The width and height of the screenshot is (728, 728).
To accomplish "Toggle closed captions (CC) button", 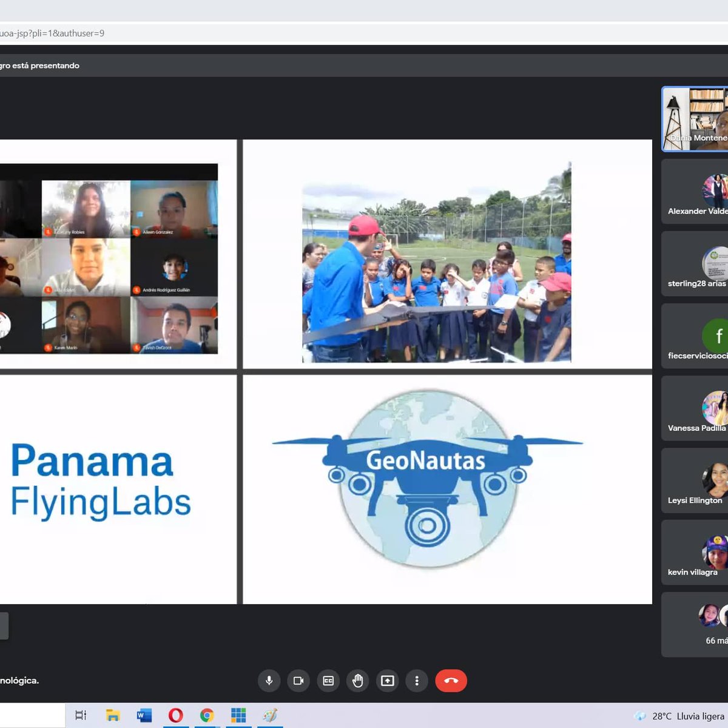I will click(x=328, y=681).
